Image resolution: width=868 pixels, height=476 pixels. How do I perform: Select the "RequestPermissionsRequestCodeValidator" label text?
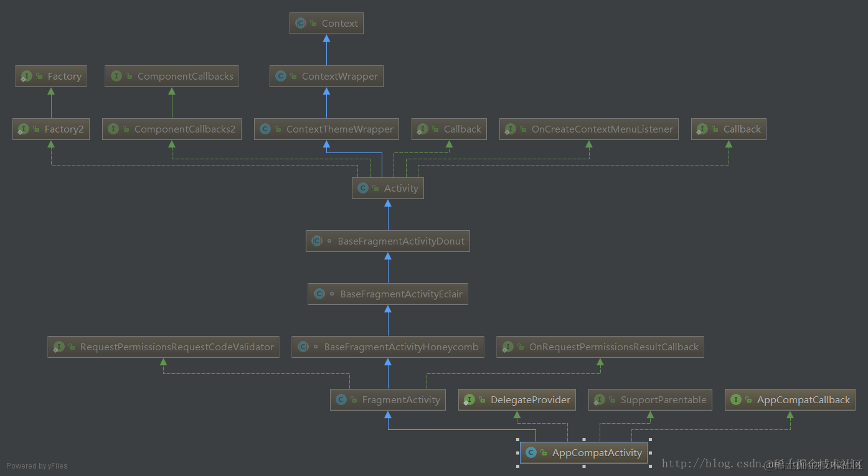tap(177, 347)
